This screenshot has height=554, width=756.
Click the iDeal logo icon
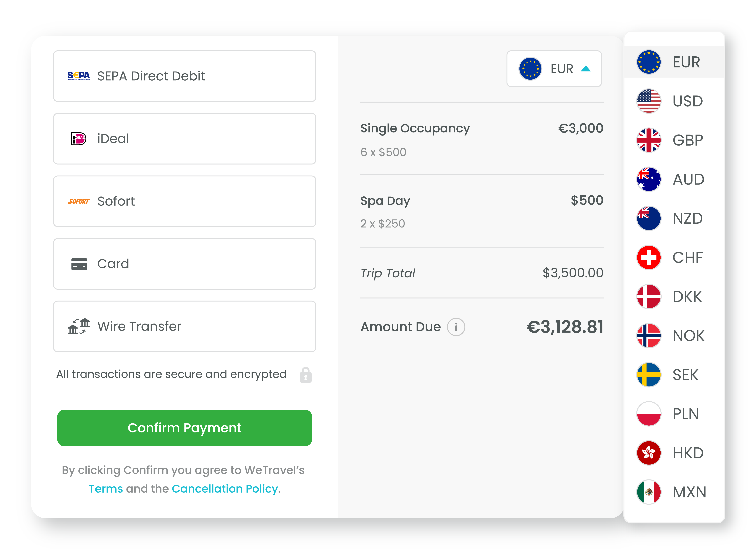(x=78, y=138)
